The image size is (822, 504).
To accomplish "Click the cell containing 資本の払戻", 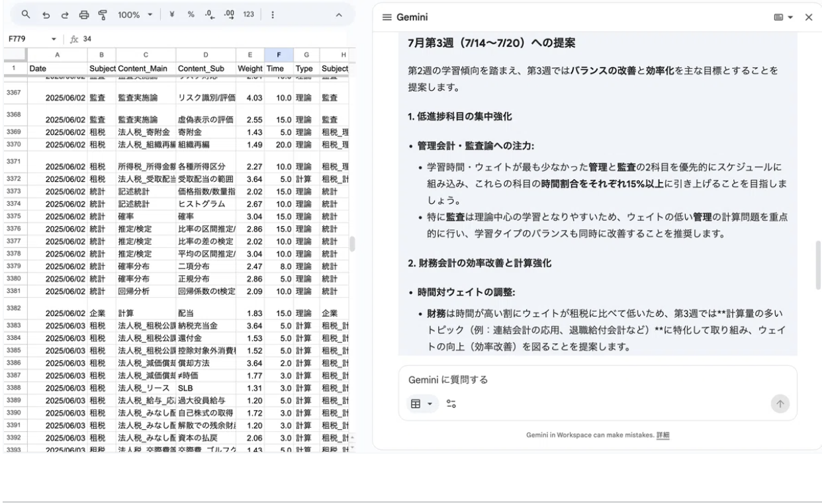I will pyautogui.click(x=206, y=438).
